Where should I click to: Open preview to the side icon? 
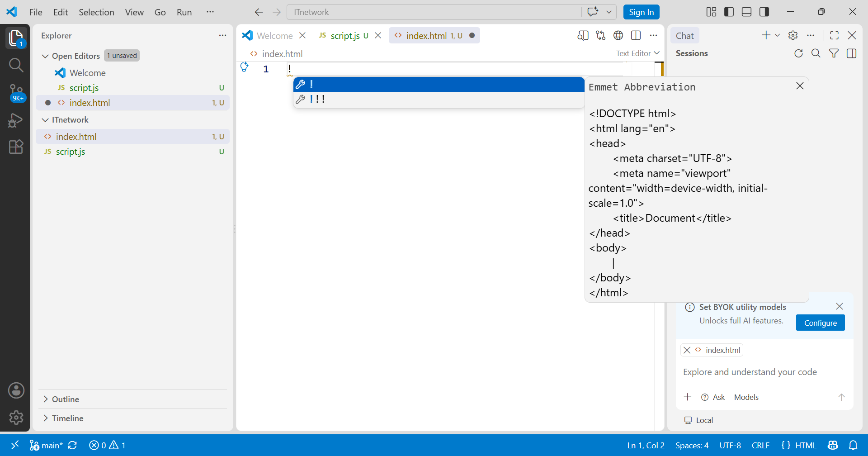(x=583, y=35)
